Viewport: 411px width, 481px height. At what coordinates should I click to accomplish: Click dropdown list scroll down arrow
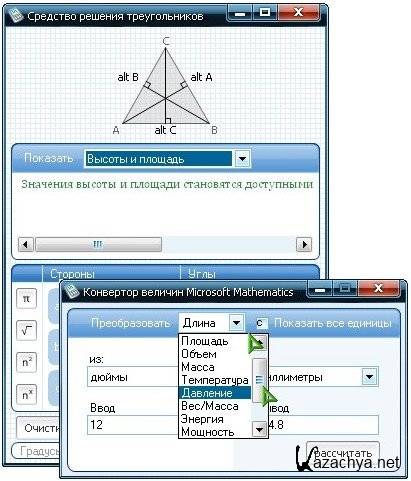point(259,429)
